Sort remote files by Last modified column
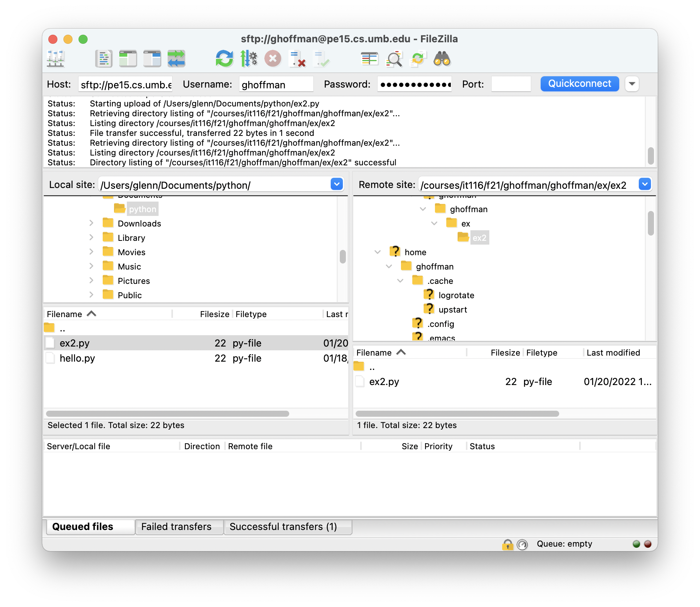This screenshot has height=607, width=700. coord(620,353)
